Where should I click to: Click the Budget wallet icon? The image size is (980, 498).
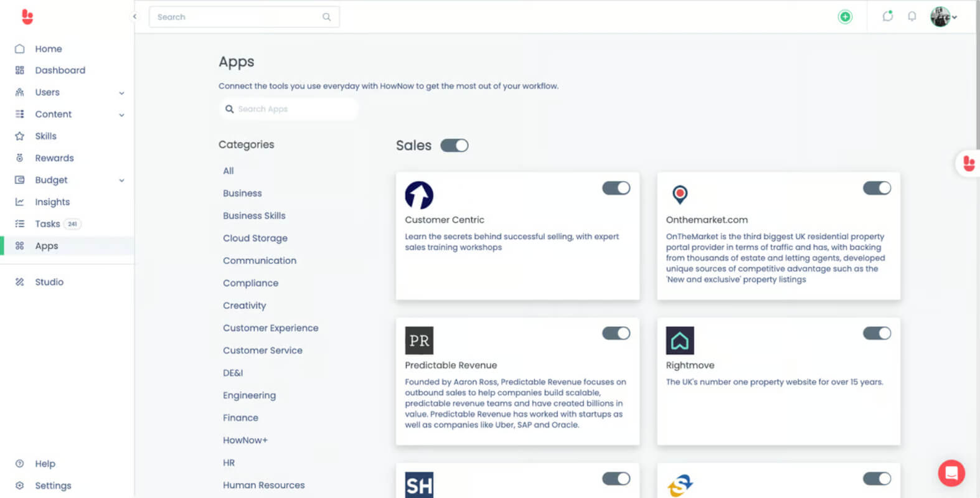coord(20,180)
